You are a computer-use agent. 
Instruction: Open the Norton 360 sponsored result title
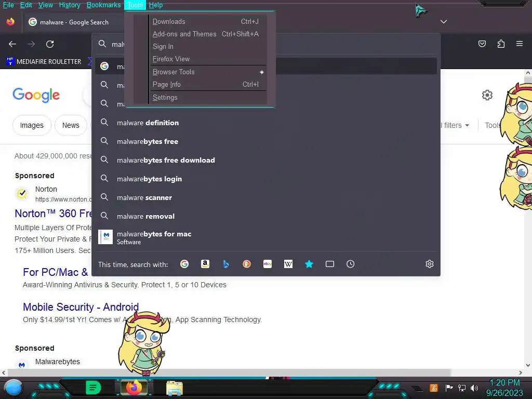(54, 214)
